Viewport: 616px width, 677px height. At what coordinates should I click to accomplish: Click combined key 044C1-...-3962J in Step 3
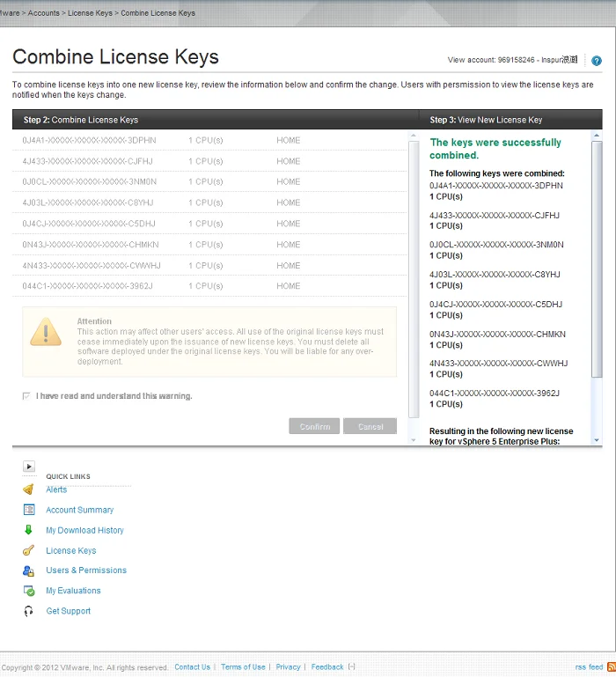(495, 393)
